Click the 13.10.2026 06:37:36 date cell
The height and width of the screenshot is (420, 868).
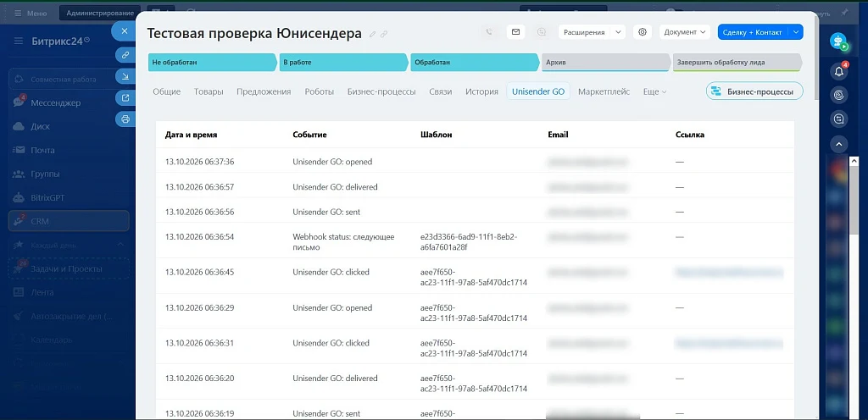pyautogui.click(x=199, y=162)
